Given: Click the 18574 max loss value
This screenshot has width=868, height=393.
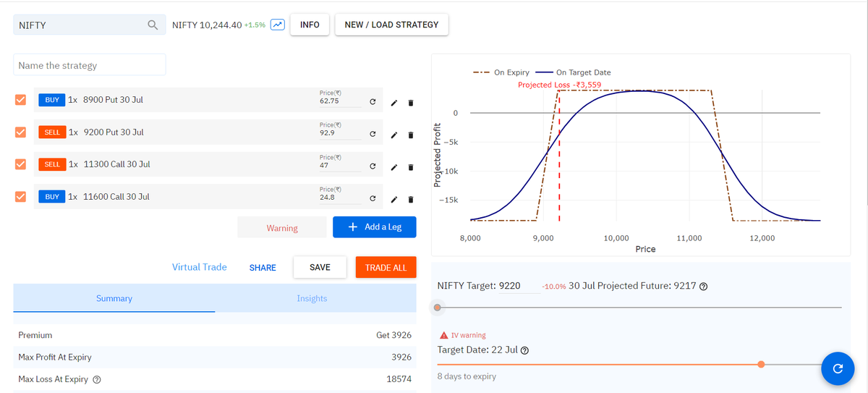Looking at the screenshot, I should pyautogui.click(x=399, y=379).
